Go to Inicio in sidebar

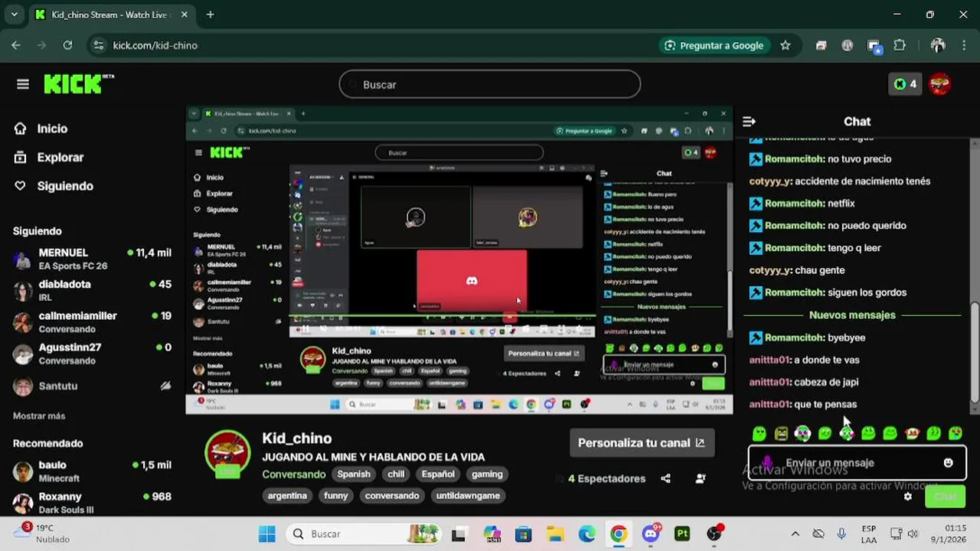[x=41, y=129]
